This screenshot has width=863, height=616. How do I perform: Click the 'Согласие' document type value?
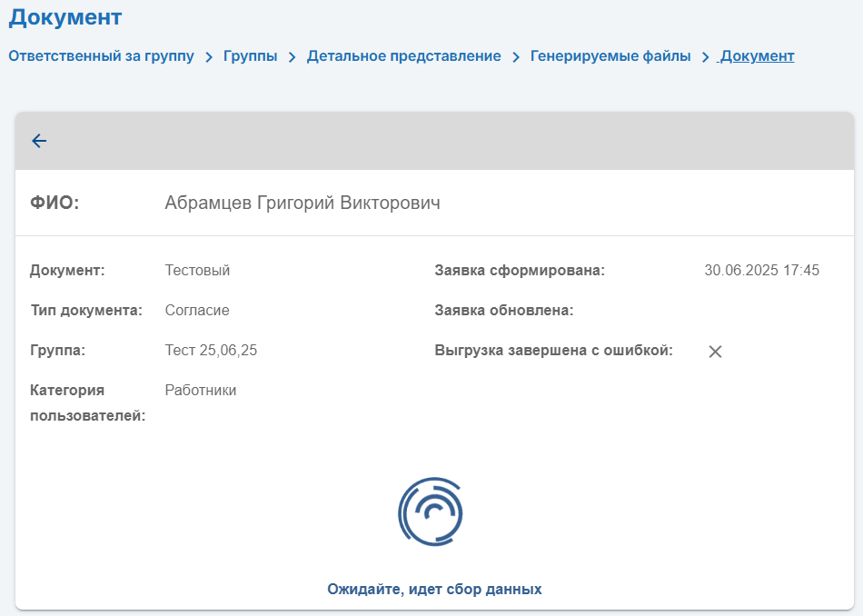[x=197, y=310]
